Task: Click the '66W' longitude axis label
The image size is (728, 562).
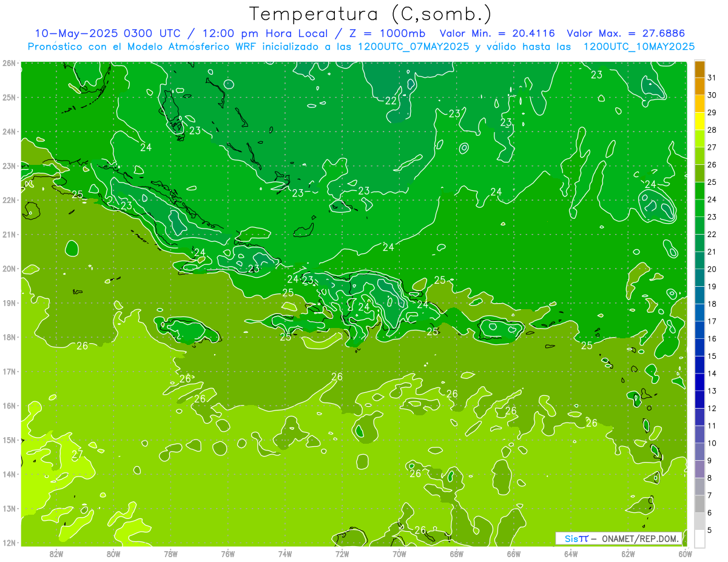Action: tap(514, 554)
